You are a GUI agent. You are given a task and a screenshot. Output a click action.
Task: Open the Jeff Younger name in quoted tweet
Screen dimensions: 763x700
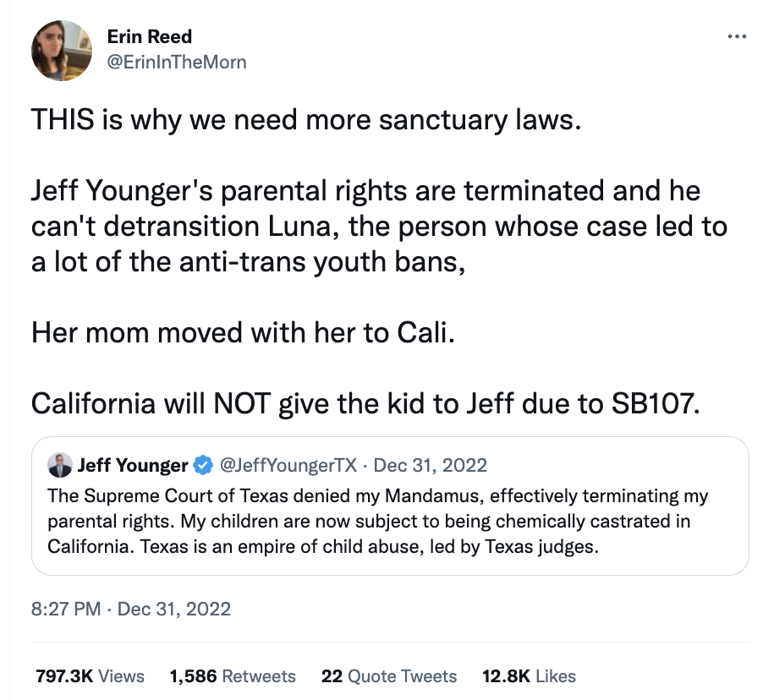133,466
